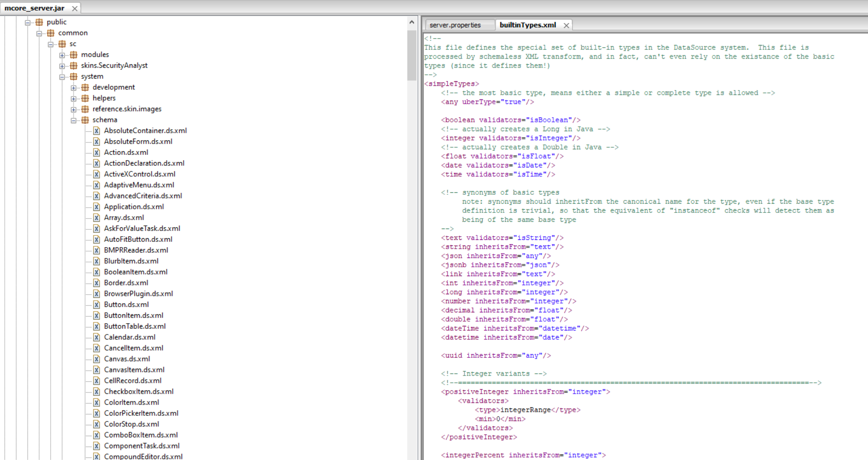Click the tree panel scroll up arrow

411,22
